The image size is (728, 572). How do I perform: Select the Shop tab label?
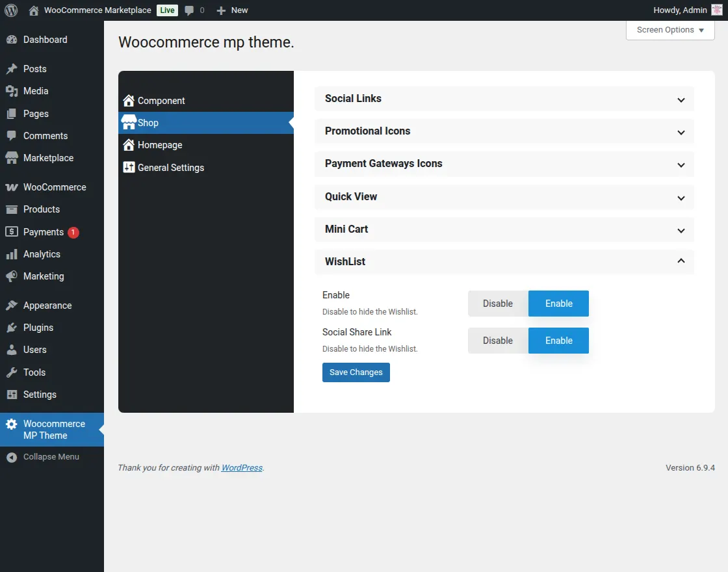[x=148, y=123]
